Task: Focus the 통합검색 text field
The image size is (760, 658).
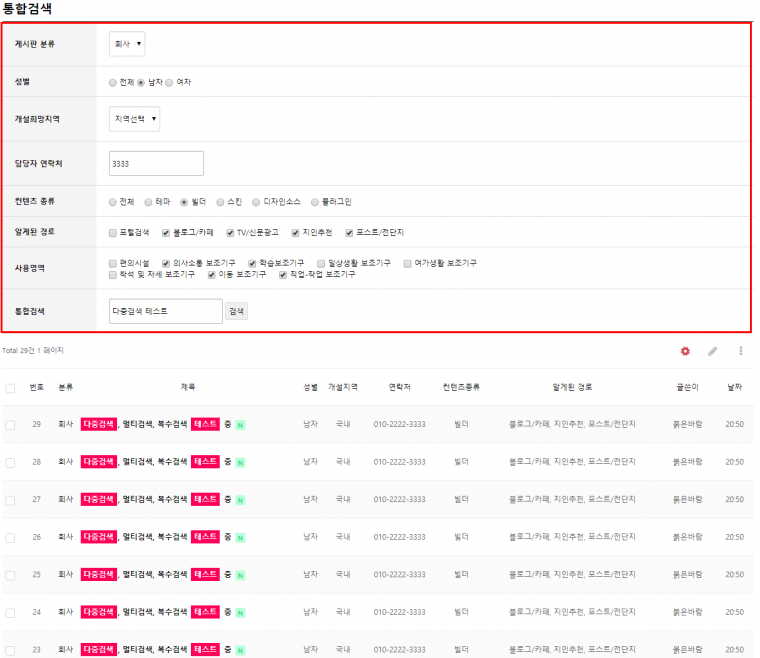Action: tap(165, 311)
